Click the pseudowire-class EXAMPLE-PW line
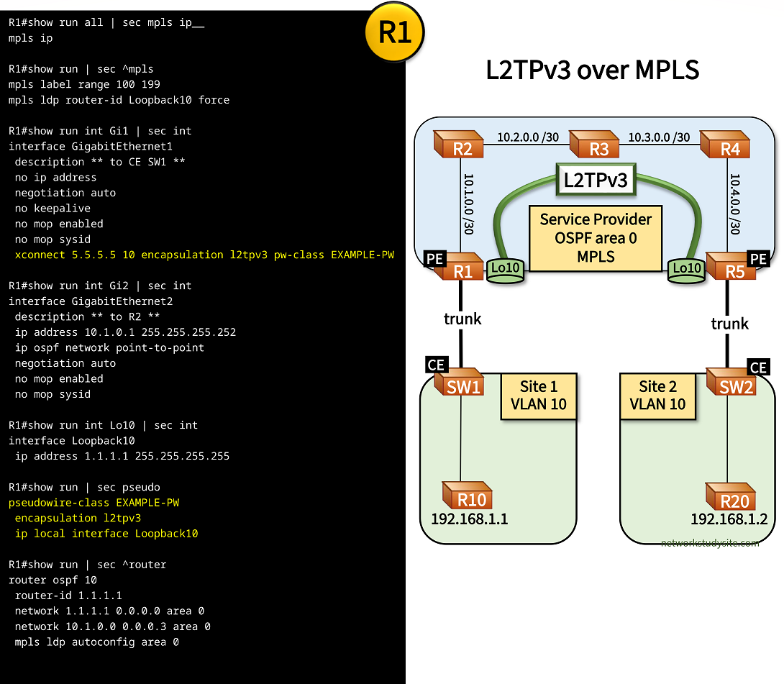The height and width of the screenshot is (684, 784). 94,502
